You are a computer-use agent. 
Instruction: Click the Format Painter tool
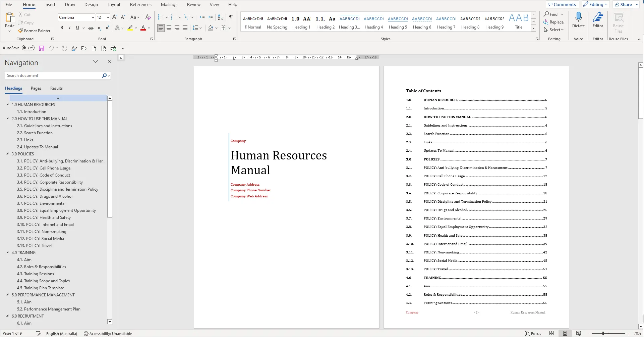tap(34, 31)
